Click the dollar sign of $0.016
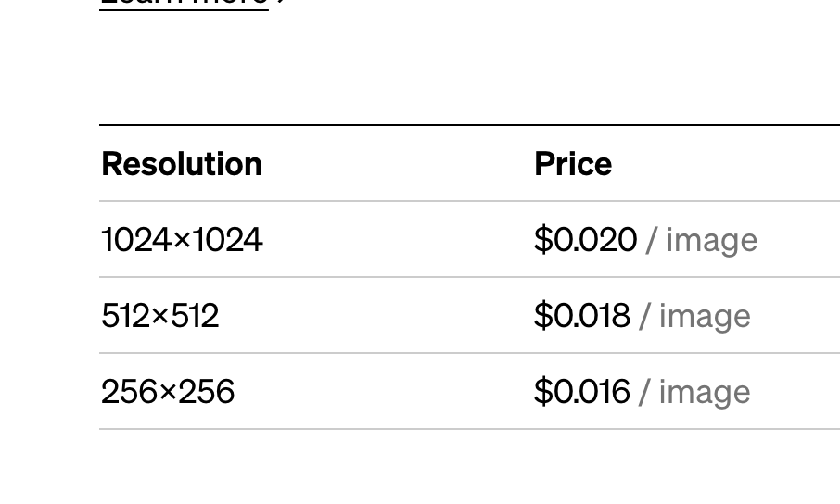840x504 pixels. click(542, 392)
